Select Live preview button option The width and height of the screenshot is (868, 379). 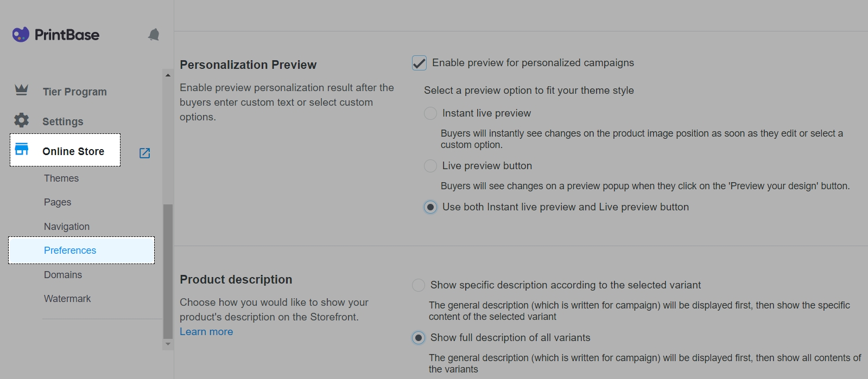click(x=430, y=166)
